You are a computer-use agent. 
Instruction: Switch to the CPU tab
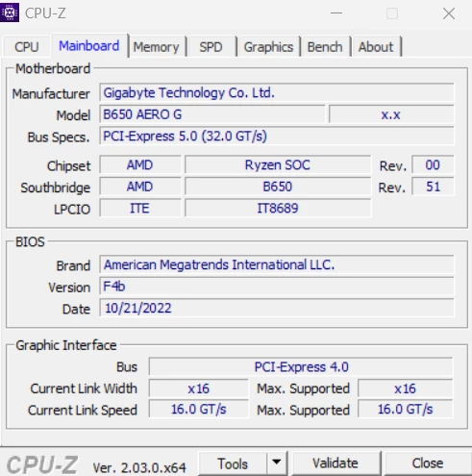tap(27, 47)
